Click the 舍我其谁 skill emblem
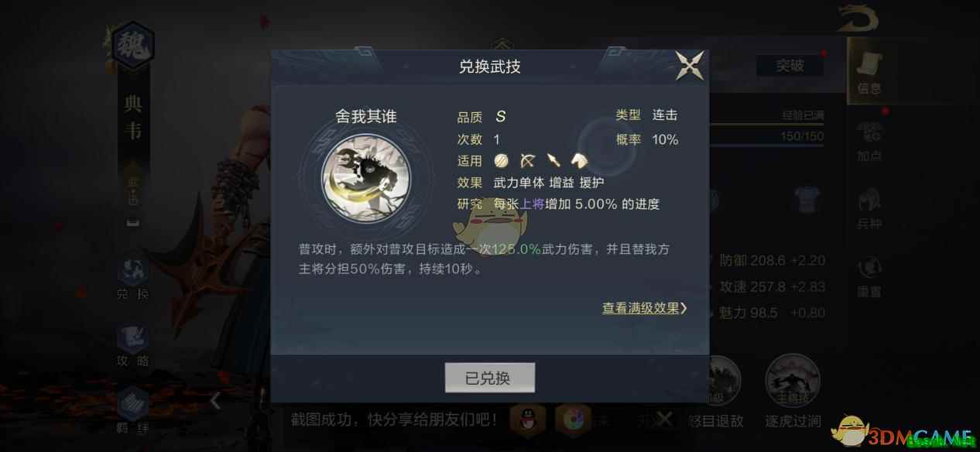 366,178
